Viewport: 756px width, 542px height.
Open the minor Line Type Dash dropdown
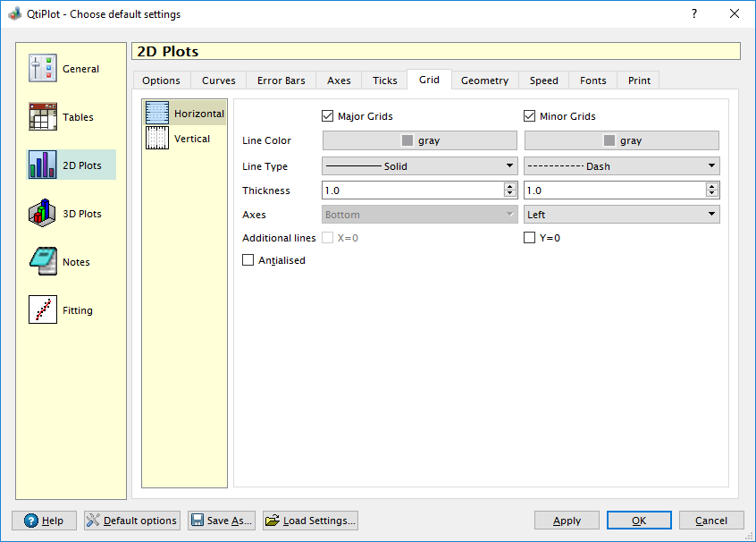(621, 166)
